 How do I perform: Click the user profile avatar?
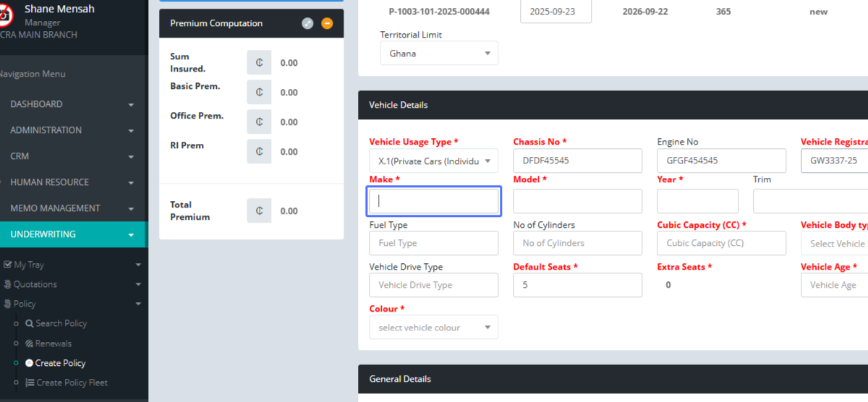pos(6,14)
